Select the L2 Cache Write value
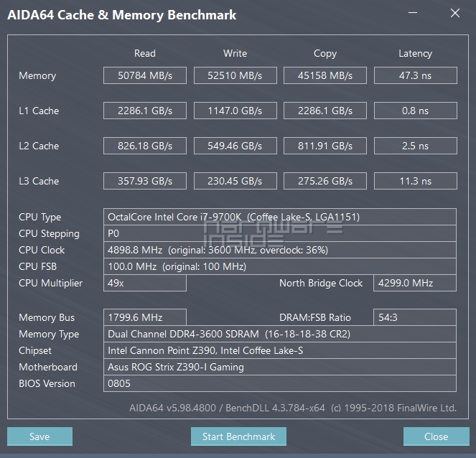Viewport: 476px width, 458px height. 235,146
